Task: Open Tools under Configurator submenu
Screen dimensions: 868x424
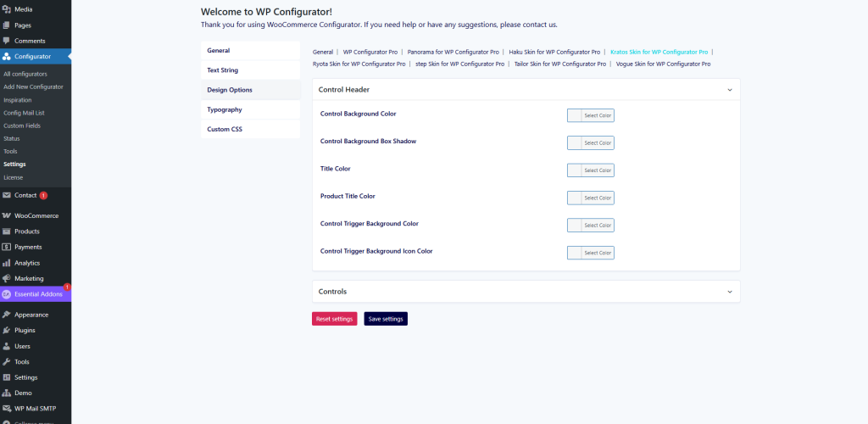Action: tap(10, 151)
